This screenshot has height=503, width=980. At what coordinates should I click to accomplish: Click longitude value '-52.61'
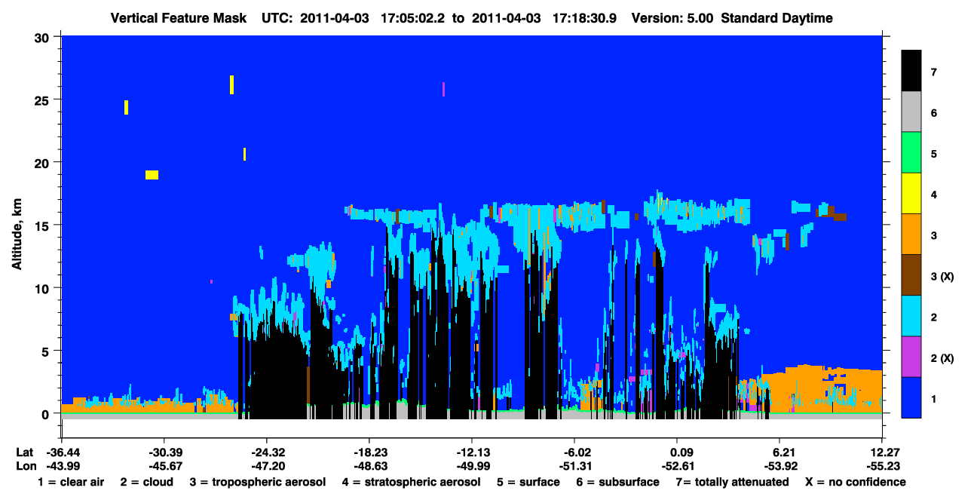point(678,466)
